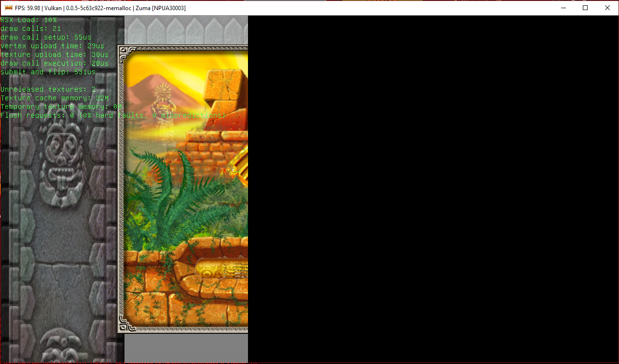Viewport: 619px width, 364px height.
Task: Click the golden menu button in Zuma artwork
Action: [222, 270]
